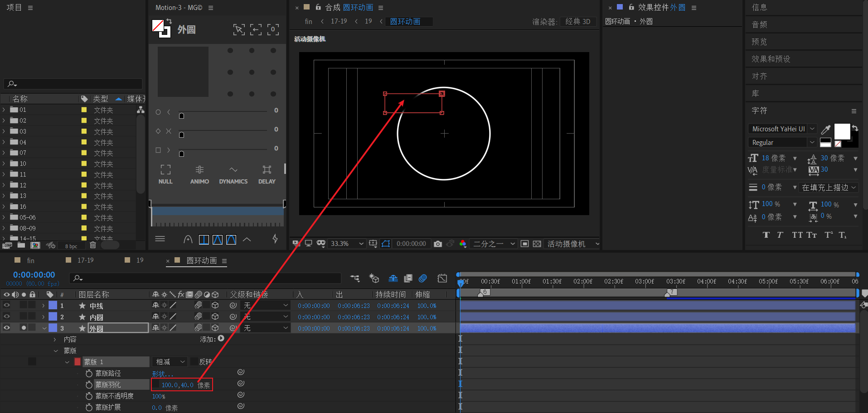
Task: Open the 对齐 panel tab
Action: click(759, 76)
